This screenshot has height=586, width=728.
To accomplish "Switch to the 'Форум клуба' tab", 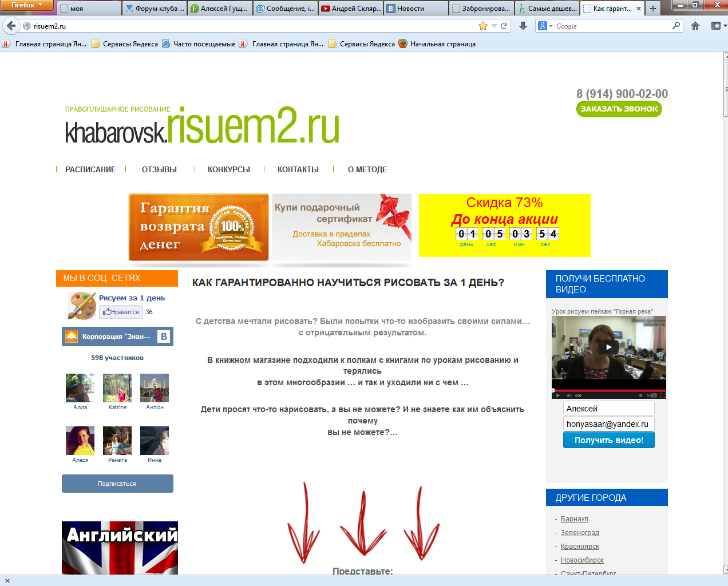I will tap(155, 9).
